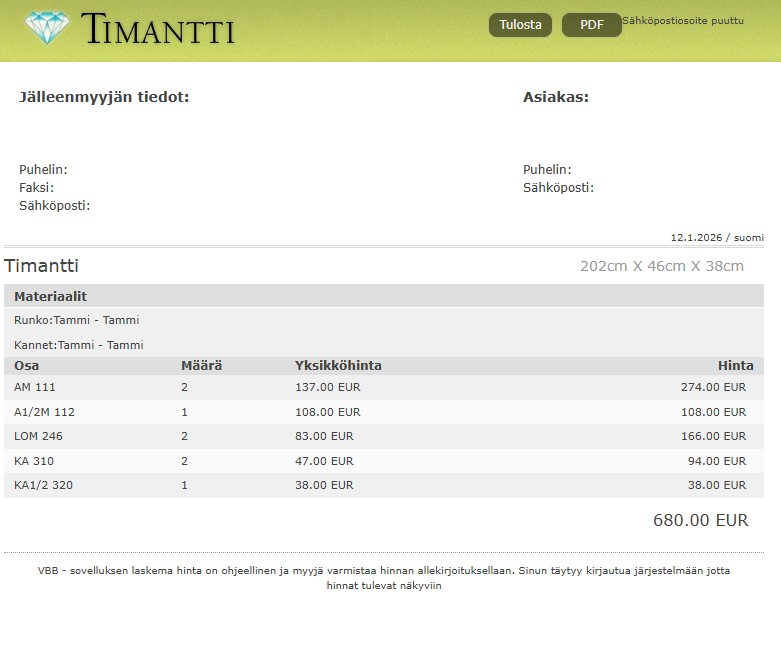Open the PDF export button
The height and width of the screenshot is (654, 781).
click(591, 25)
